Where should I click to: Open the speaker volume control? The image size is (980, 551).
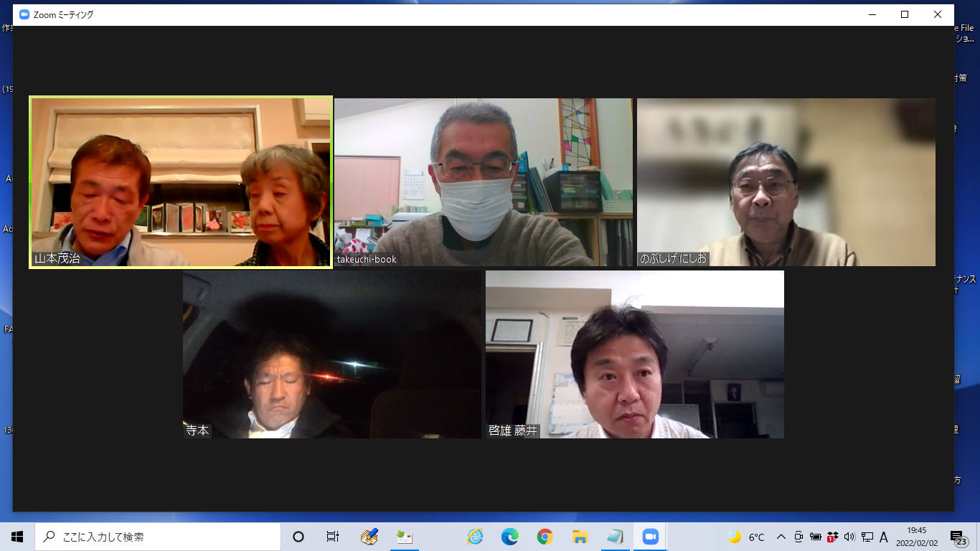[x=849, y=537]
